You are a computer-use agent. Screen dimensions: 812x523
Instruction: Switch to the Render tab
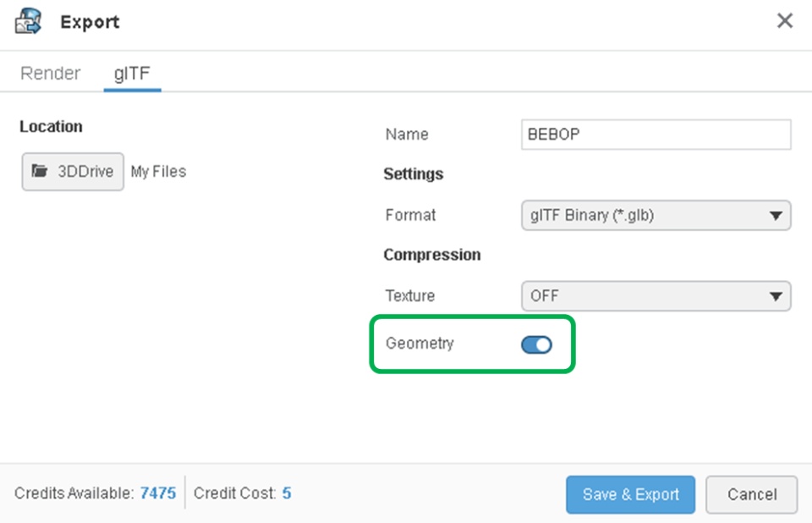coord(51,74)
